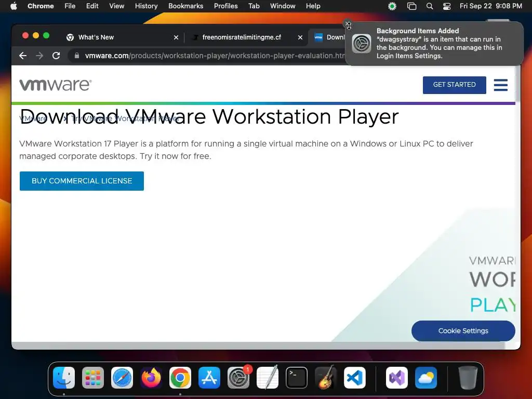Launch Visual Studio Code from the Dock
The image size is (532, 399).
click(355, 378)
